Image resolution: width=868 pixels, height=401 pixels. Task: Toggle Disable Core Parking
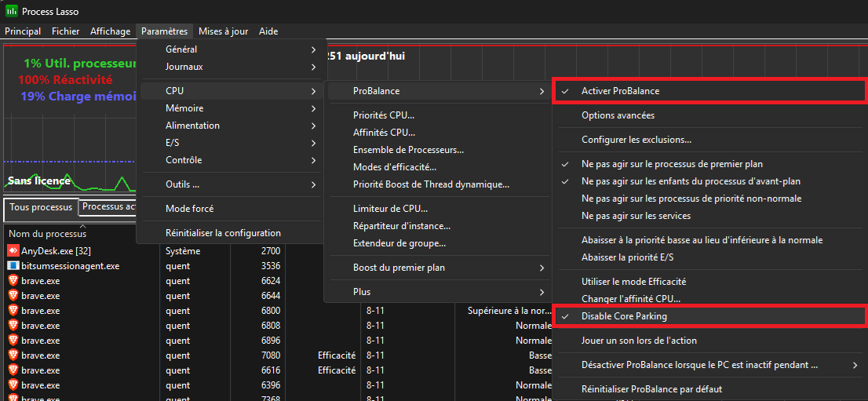(709, 316)
